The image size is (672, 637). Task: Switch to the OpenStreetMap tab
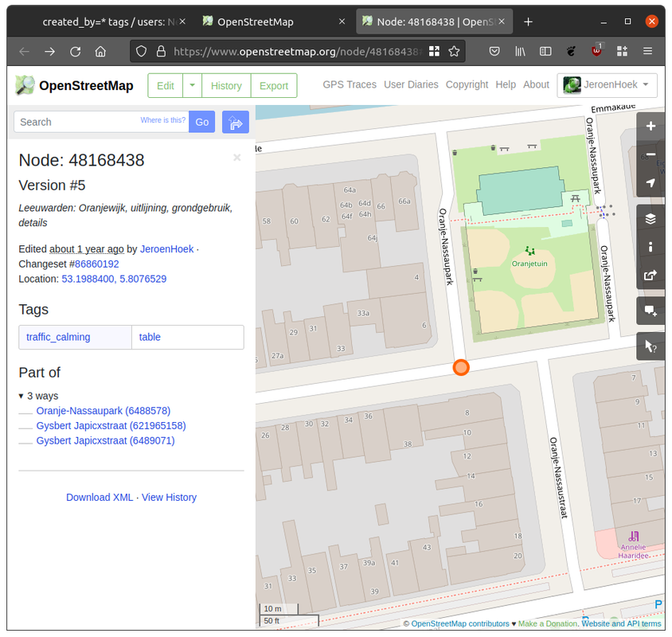257,21
